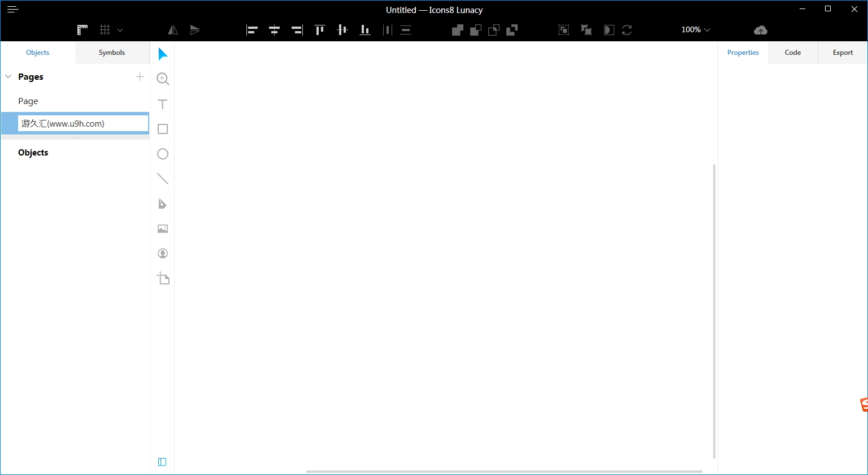
Task: Select the arrow Select tool
Action: pyautogui.click(x=163, y=54)
